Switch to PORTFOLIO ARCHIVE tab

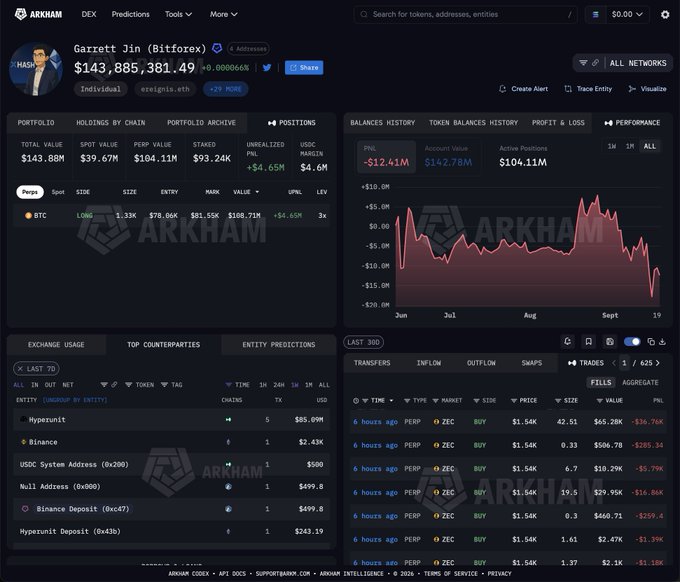click(201, 123)
